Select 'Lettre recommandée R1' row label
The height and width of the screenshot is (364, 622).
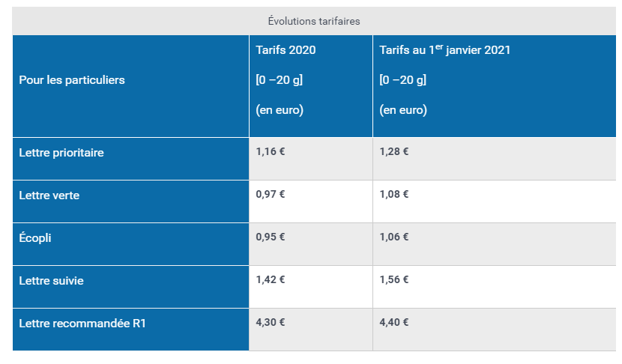coord(131,330)
